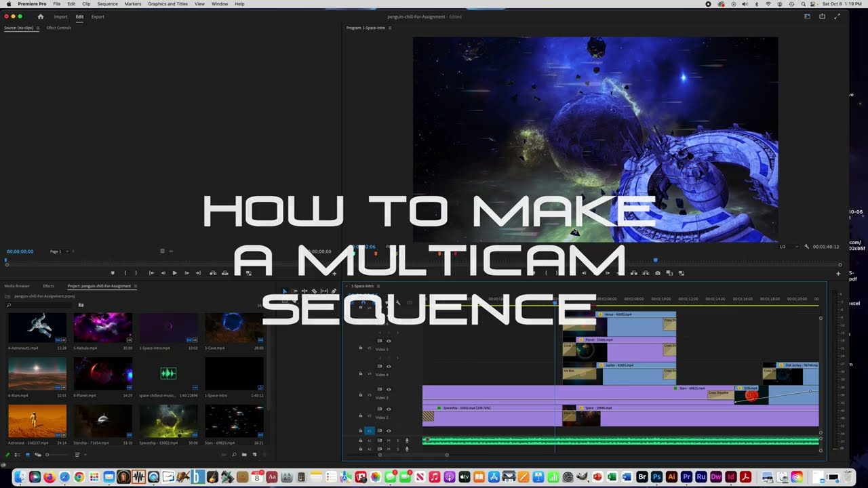Switch Project panel to Freeform view
This screenshot has height=488, width=868.
37,454
